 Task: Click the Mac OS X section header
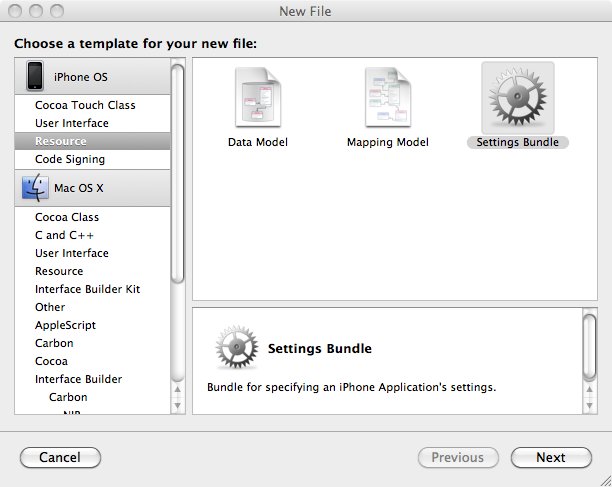click(93, 188)
